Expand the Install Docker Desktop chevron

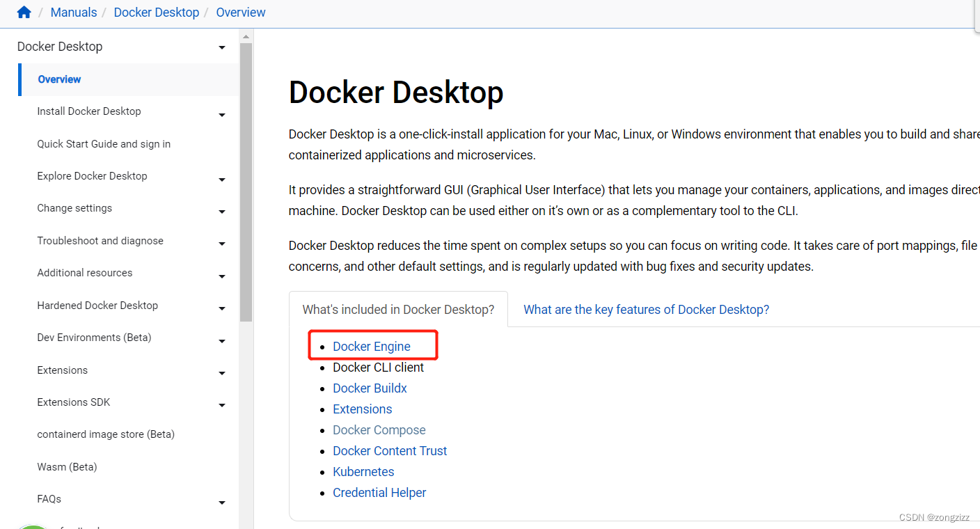click(x=221, y=114)
